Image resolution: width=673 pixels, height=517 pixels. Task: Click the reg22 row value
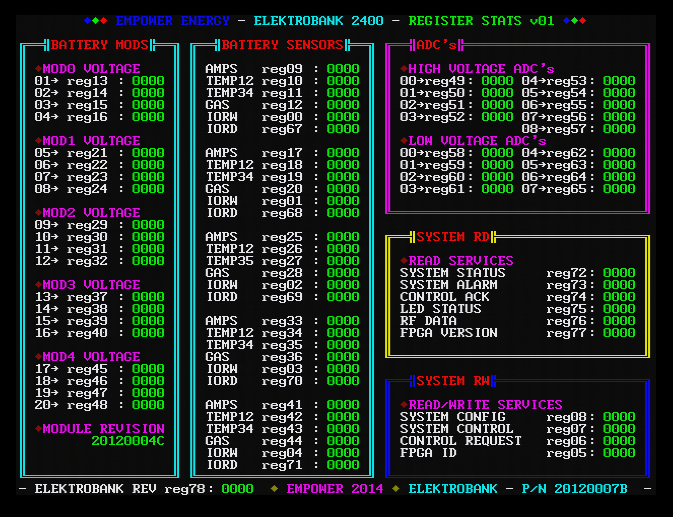click(x=148, y=165)
